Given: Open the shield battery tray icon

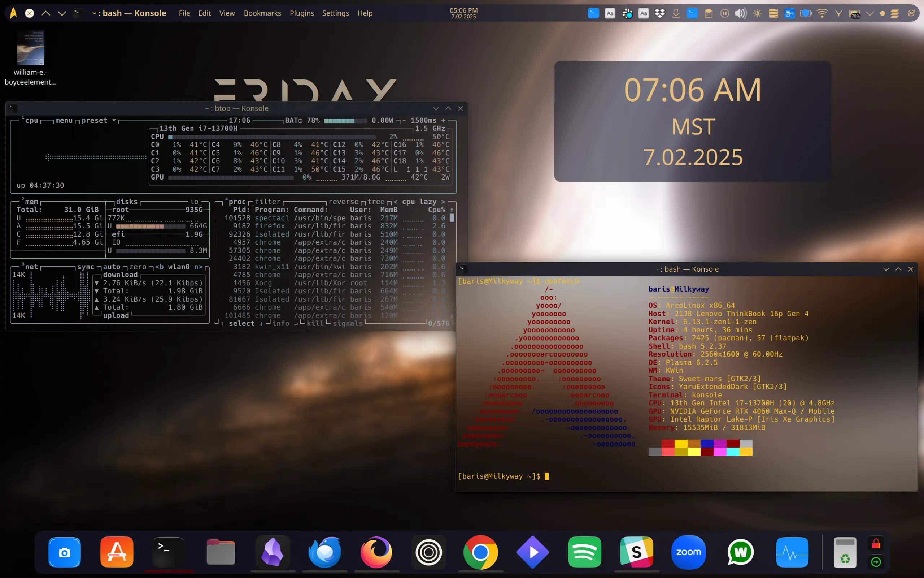Looking at the screenshot, I should [x=806, y=13].
